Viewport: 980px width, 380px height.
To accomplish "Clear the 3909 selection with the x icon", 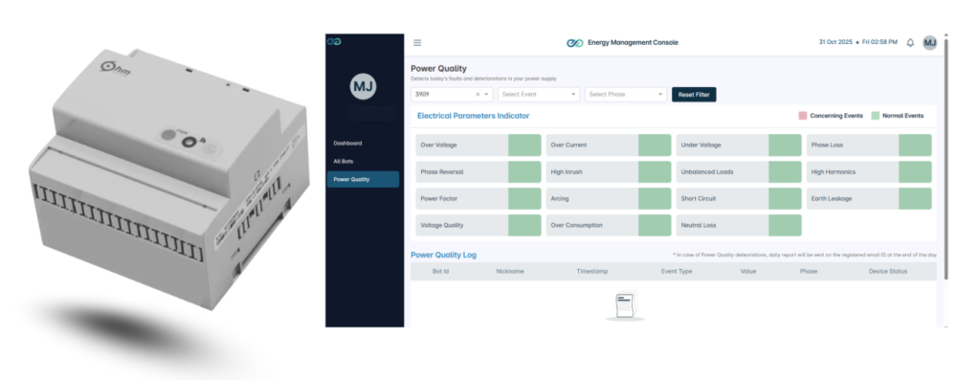I will (x=478, y=95).
